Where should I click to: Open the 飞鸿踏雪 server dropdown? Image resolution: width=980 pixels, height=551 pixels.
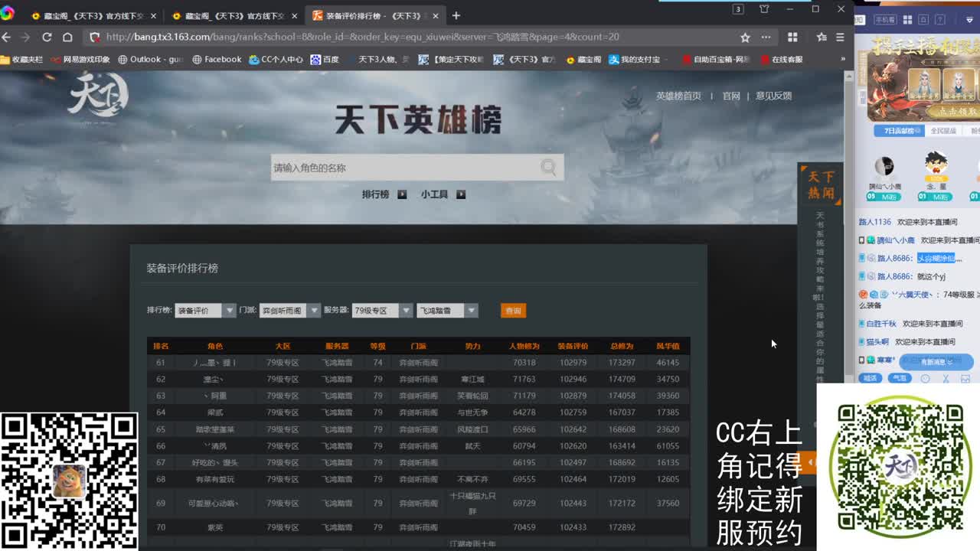(446, 310)
